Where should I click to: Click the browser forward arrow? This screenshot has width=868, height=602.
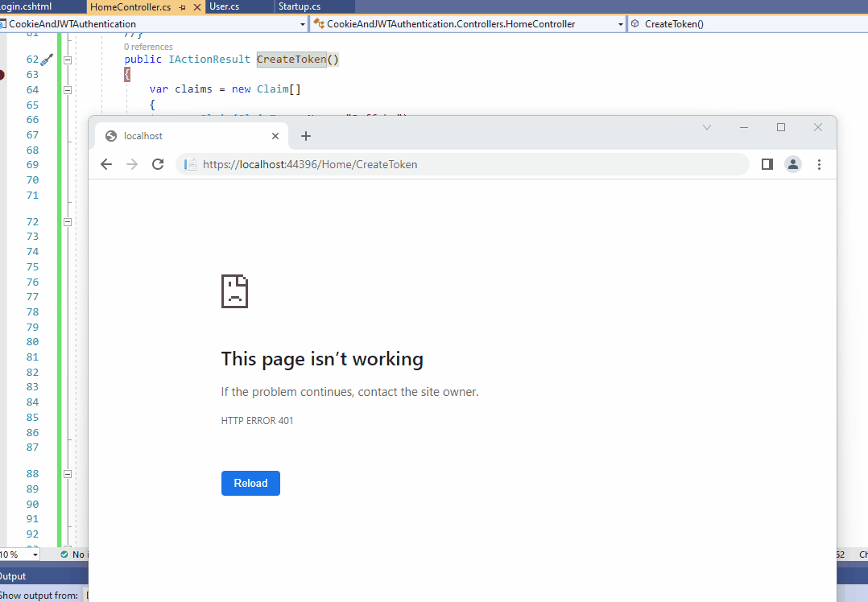click(132, 164)
